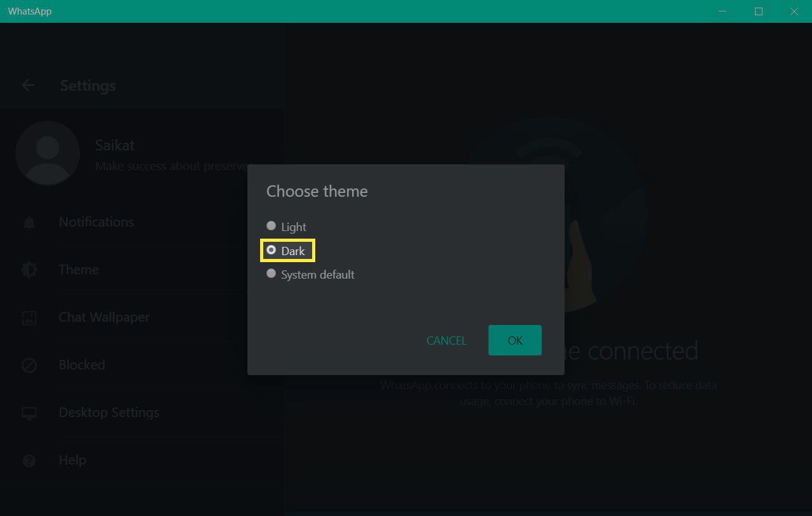This screenshot has height=516, width=812.
Task: Click the Saikat profile name
Action: pyautogui.click(x=115, y=145)
